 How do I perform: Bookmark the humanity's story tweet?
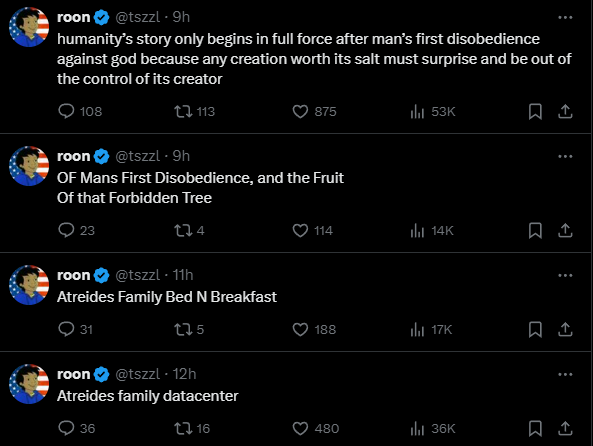[535, 111]
